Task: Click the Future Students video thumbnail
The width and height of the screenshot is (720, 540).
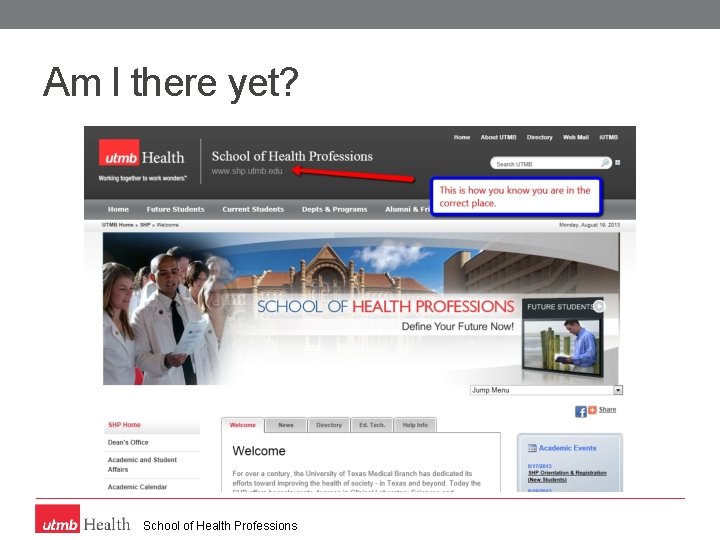Action: coord(562,347)
